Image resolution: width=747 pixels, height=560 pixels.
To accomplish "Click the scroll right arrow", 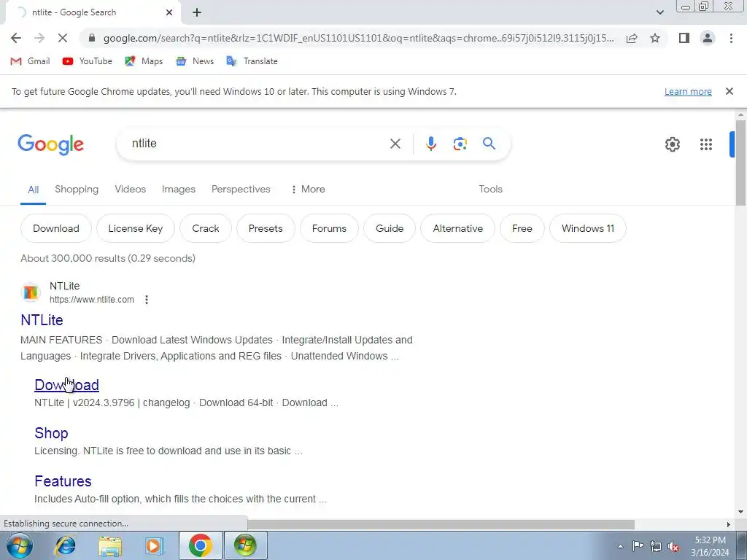I will [x=729, y=524].
